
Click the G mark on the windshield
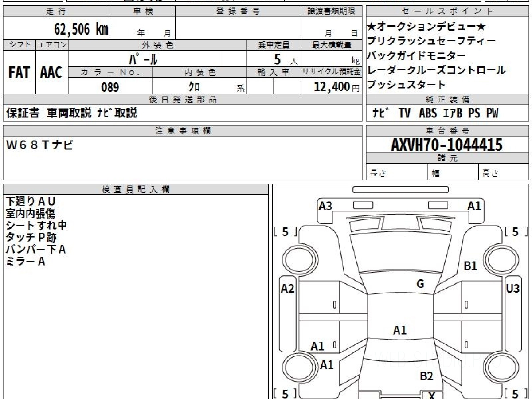420,284
